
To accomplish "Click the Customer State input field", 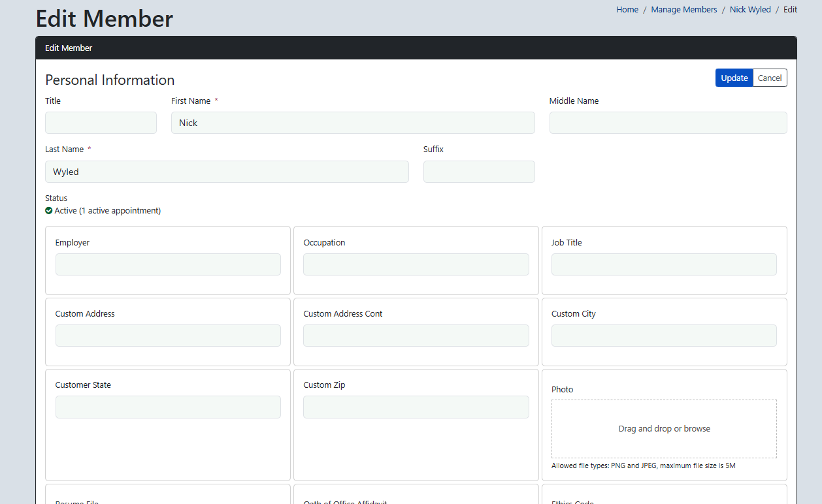I will pyautogui.click(x=168, y=407).
